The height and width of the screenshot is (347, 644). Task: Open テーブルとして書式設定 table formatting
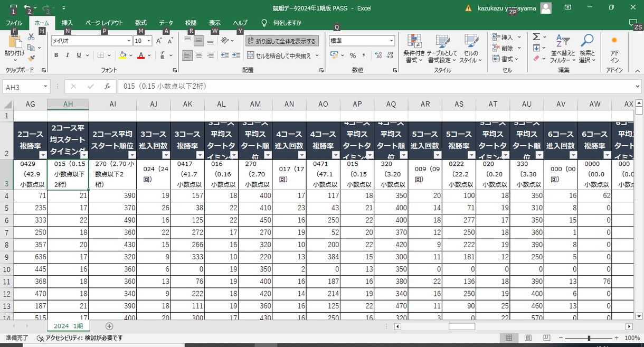coord(442,49)
